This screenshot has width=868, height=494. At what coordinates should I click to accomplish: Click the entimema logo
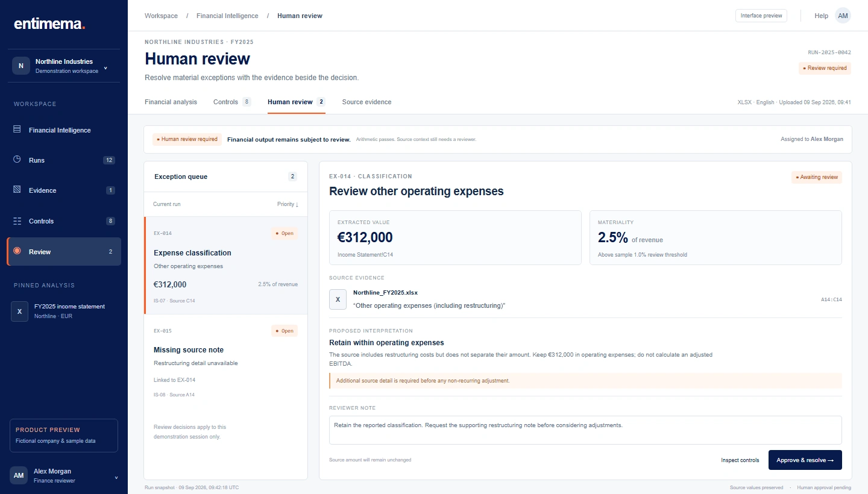click(x=49, y=24)
